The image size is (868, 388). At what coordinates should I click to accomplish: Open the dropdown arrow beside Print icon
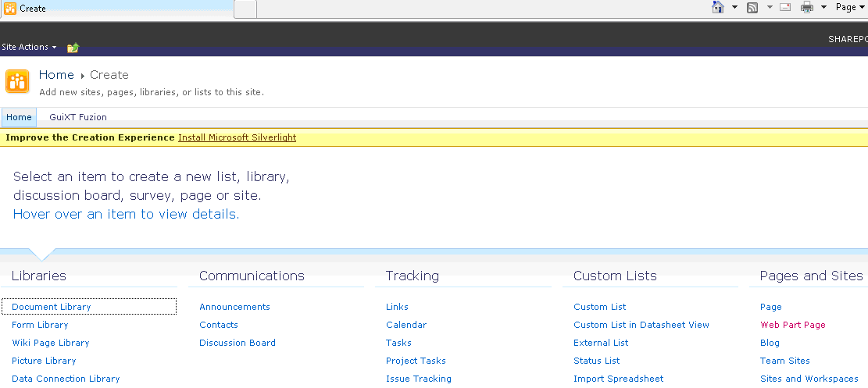[823, 7]
